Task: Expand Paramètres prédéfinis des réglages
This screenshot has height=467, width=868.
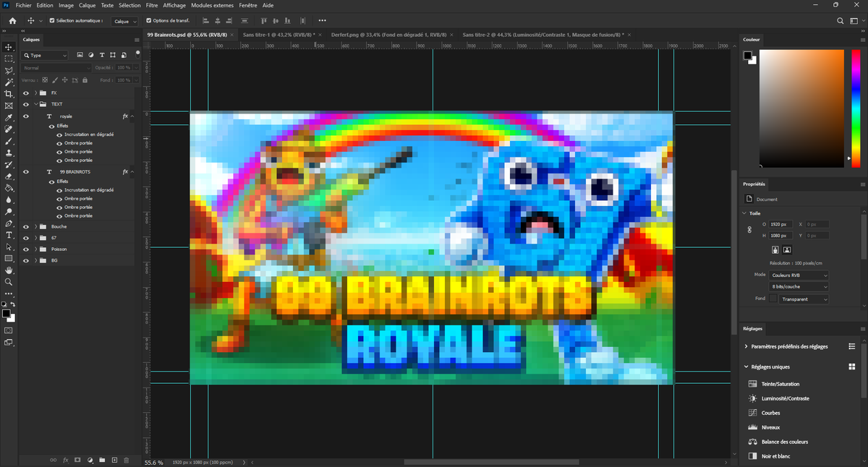Action: (746, 346)
